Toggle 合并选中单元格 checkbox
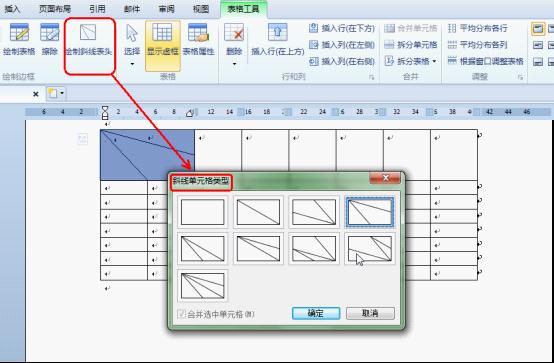The width and height of the screenshot is (554, 363). tap(182, 314)
